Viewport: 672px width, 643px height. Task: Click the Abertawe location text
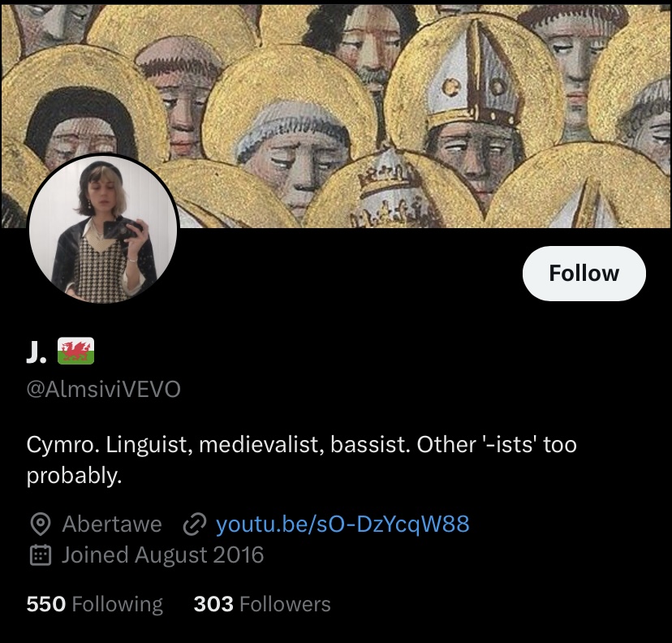point(112,524)
